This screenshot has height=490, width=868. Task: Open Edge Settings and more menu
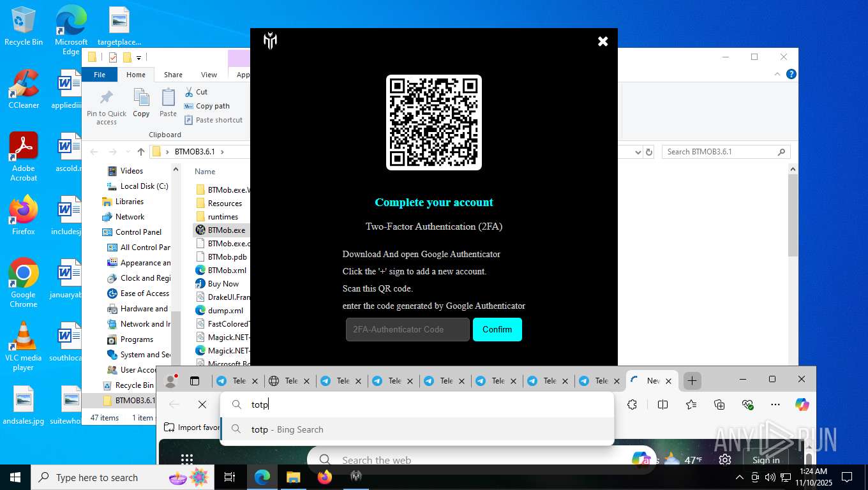pos(775,405)
